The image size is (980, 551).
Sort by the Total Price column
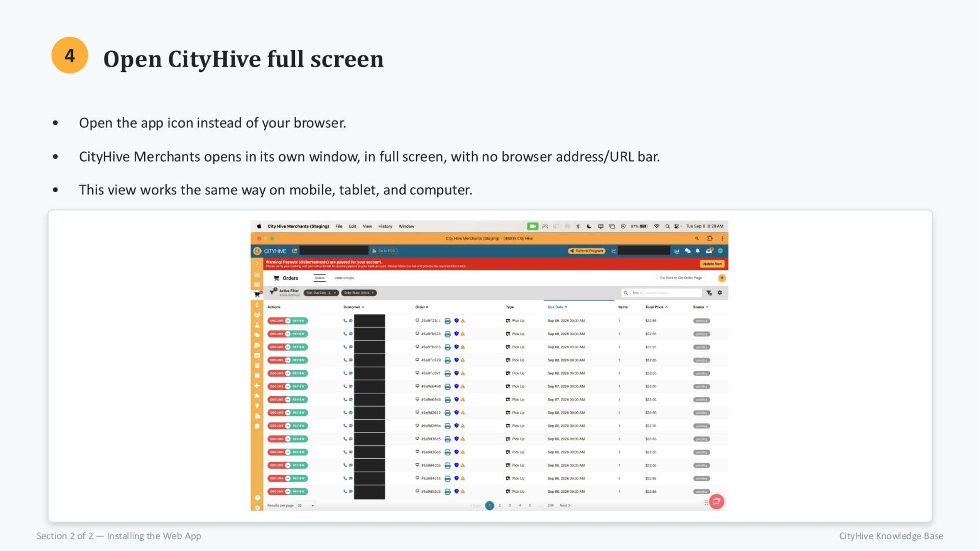coord(656,307)
